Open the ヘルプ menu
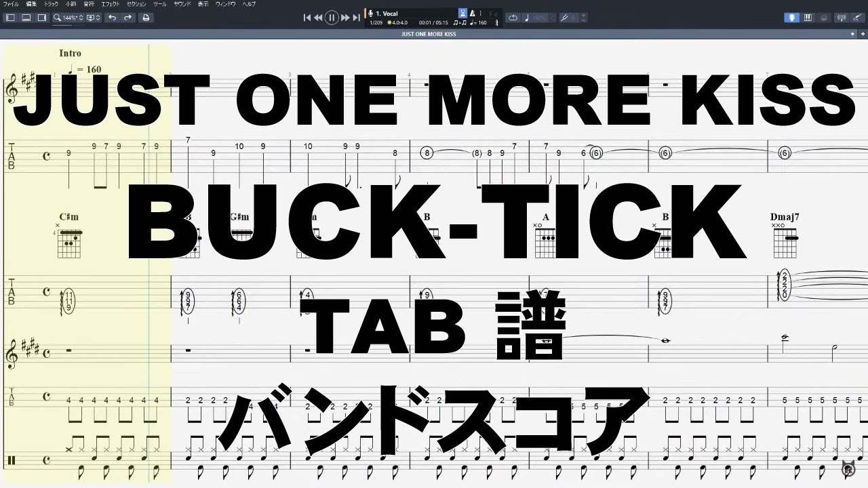868x488 pixels. coord(249,4)
